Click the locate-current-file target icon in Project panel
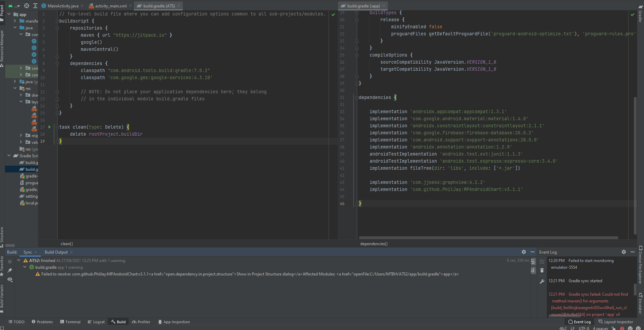 27,6
